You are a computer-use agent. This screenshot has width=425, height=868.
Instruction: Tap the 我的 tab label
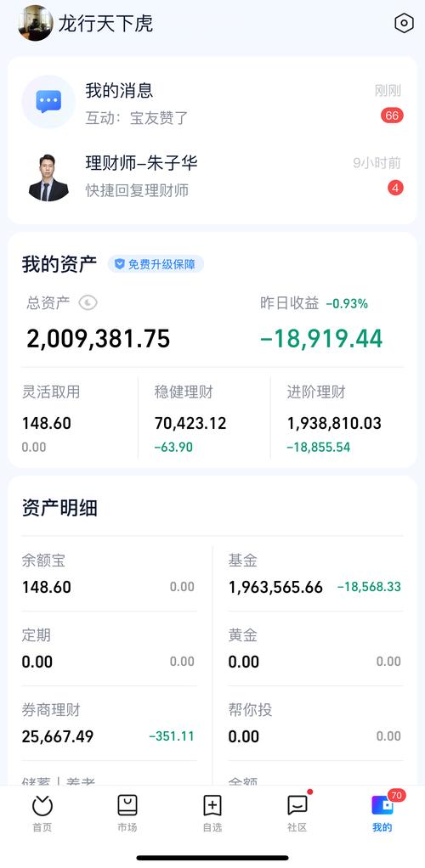[x=382, y=827]
